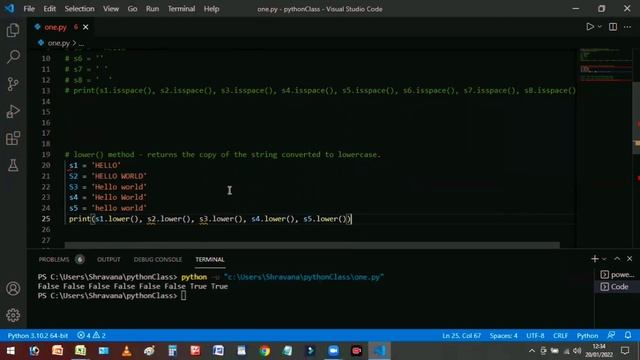640x360 pixels.
Task: Click the feedback icon in status bar
Action: point(611,335)
